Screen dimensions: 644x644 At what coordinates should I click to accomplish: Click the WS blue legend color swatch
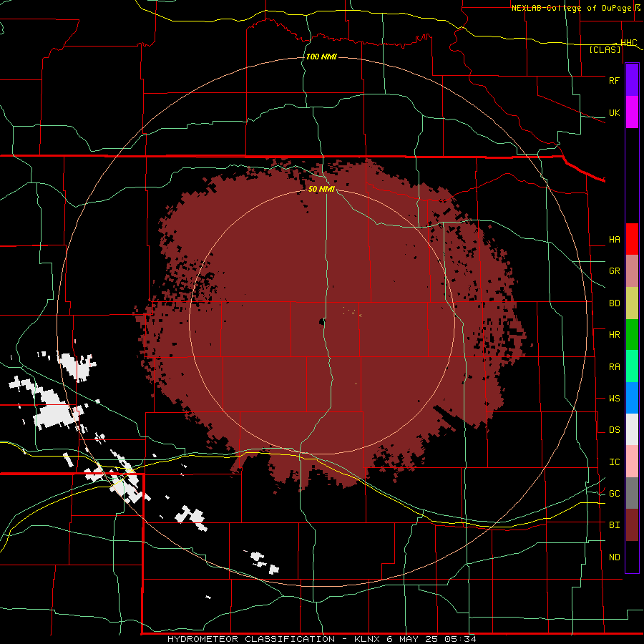pos(632,398)
